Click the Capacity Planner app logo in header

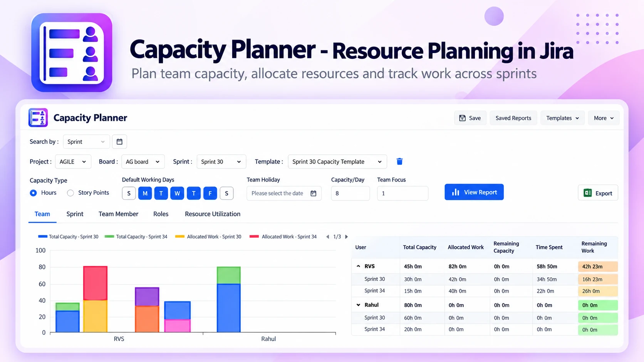(x=38, y=118)
